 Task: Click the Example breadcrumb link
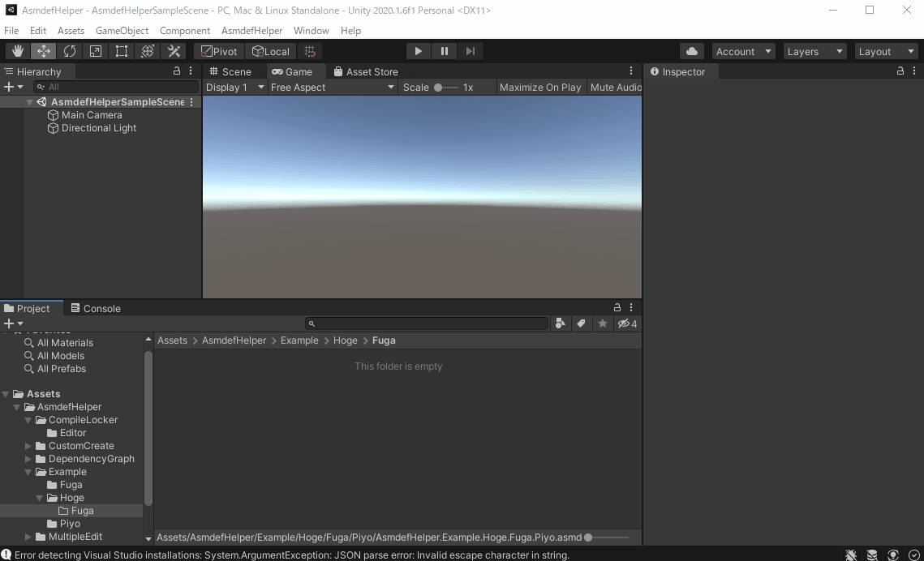(x=299, y=340)
